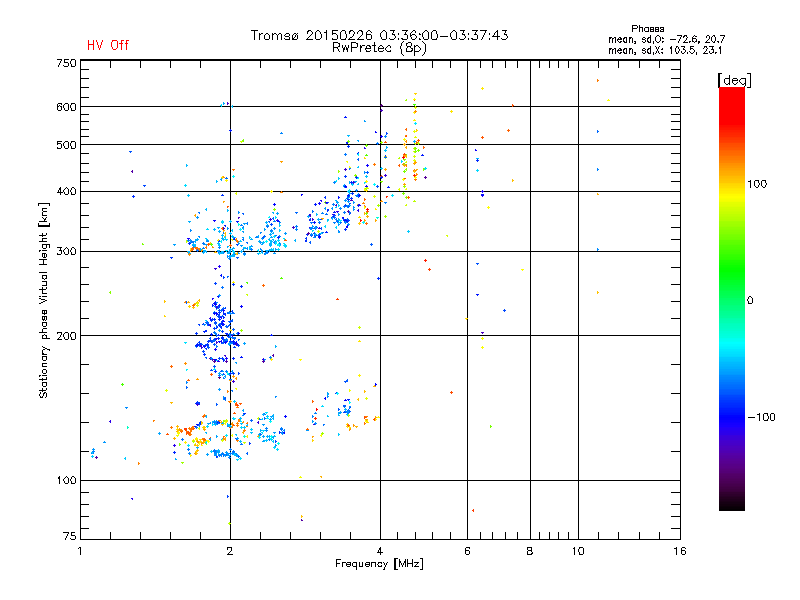This screenshot has width=800, height=600.
Task: Click the x-axis label 'Frequency [MHz]'
Action: pos(379,564)
